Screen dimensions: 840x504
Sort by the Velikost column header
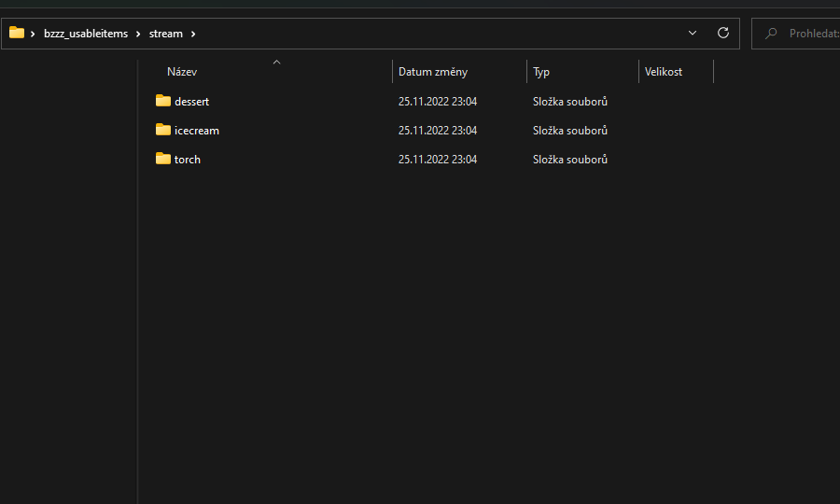tap(664, 72)
